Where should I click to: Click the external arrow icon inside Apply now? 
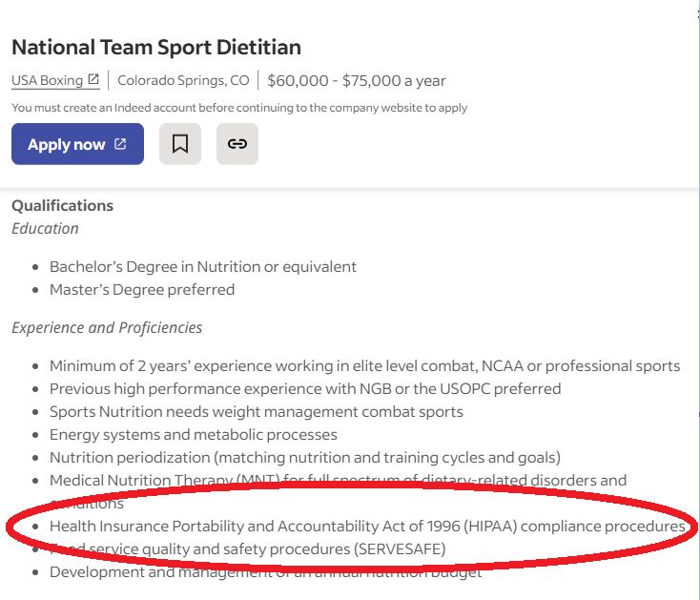point(120,144)
